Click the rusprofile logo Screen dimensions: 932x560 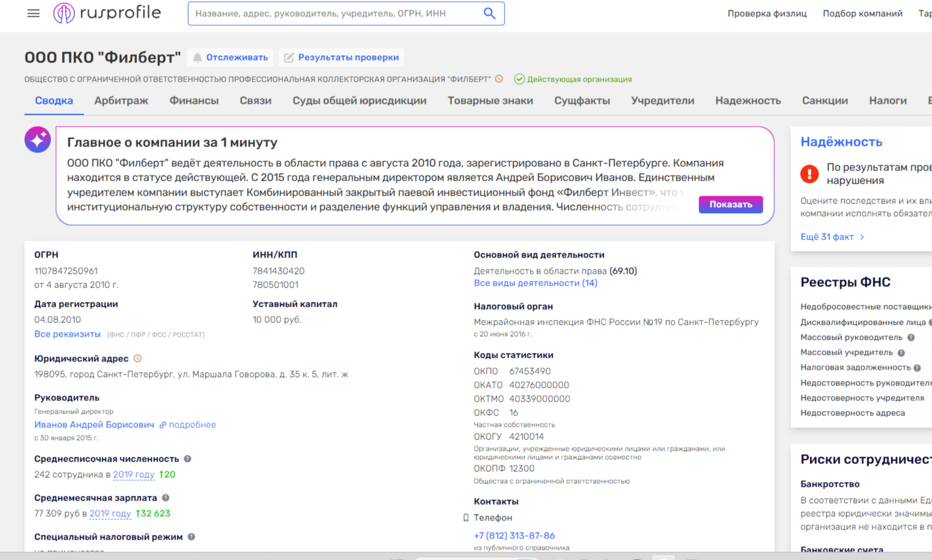[107, 13]
